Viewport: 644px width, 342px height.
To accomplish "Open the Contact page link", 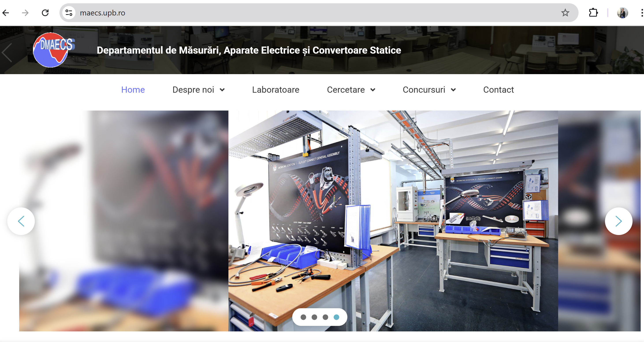I will 498,90.
